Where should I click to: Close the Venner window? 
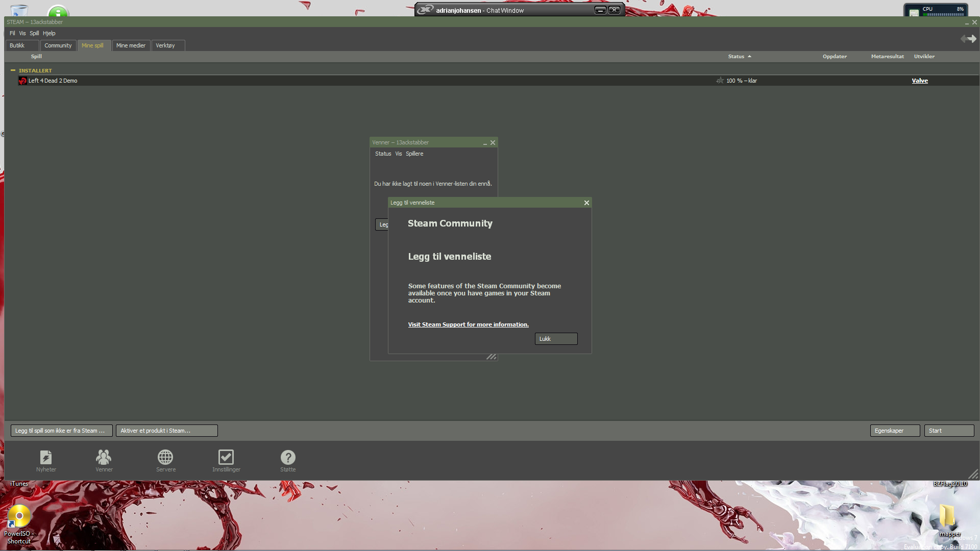pos(493,143)
